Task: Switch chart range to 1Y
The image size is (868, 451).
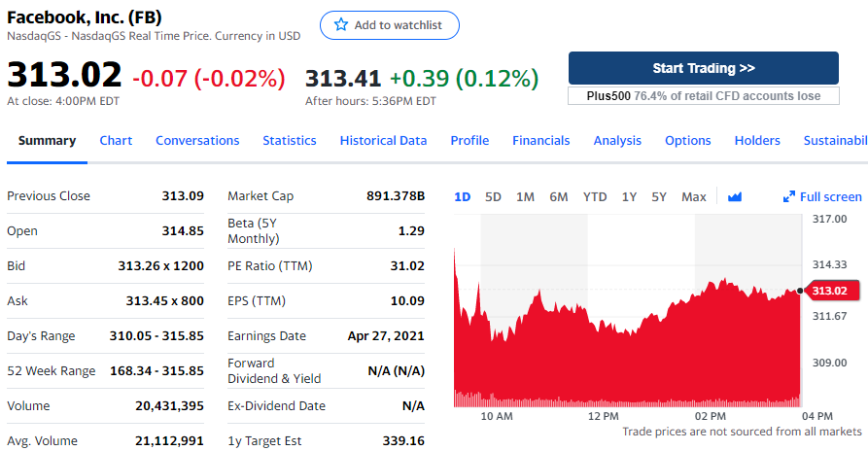Action: (629, 197)
